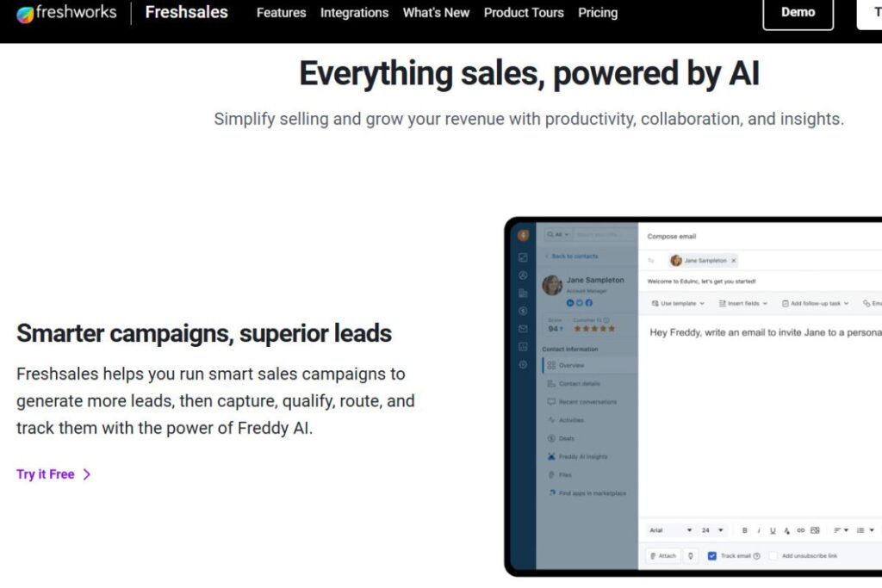This screenshot has width=882, height=588.
Task: Open the font size 24 dropdown
Action: point(712,530)
